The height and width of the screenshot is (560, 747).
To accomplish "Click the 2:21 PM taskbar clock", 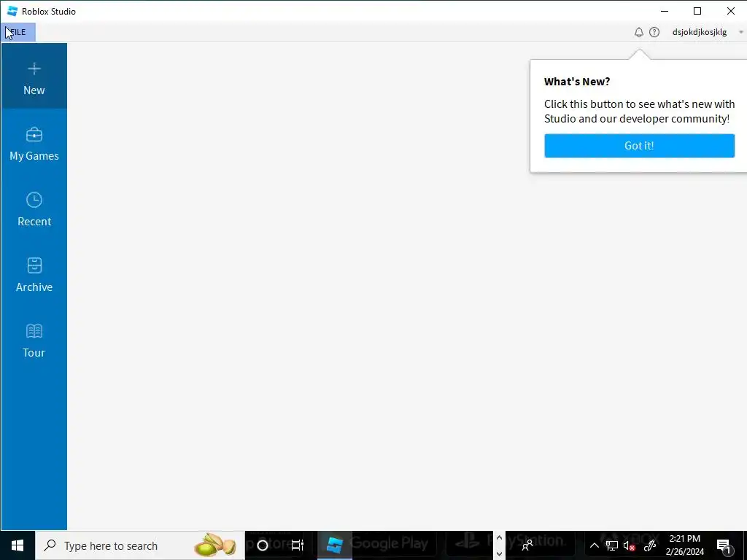I will 684,545.
